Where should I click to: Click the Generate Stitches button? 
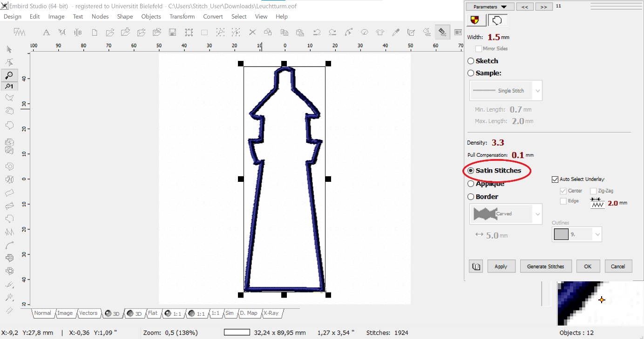point(546,266)
